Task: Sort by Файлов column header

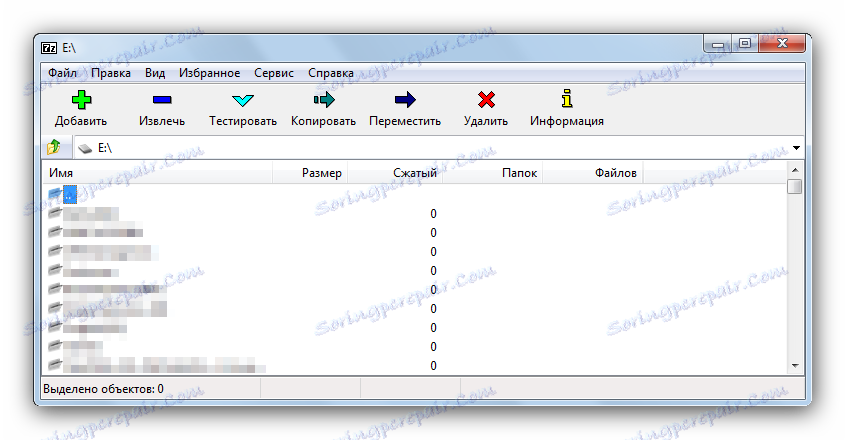Action: (x=593, y=173)
